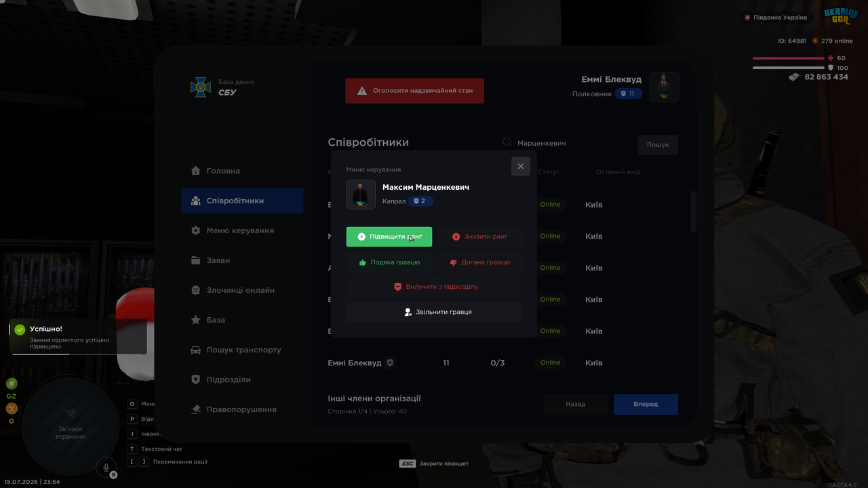This screenshot has height=488, width=868.
Task: Click the employee list scrollbar
Action: point(693,212)
